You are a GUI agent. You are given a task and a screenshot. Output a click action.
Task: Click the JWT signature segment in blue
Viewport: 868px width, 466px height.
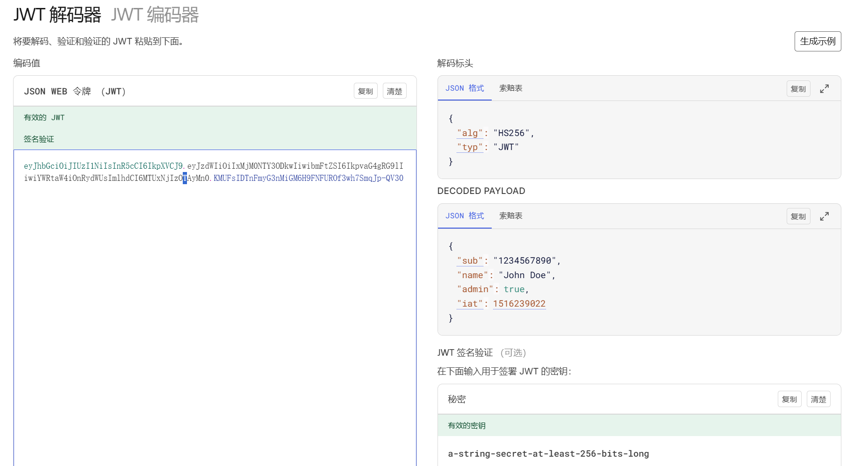tap(308, 178)
